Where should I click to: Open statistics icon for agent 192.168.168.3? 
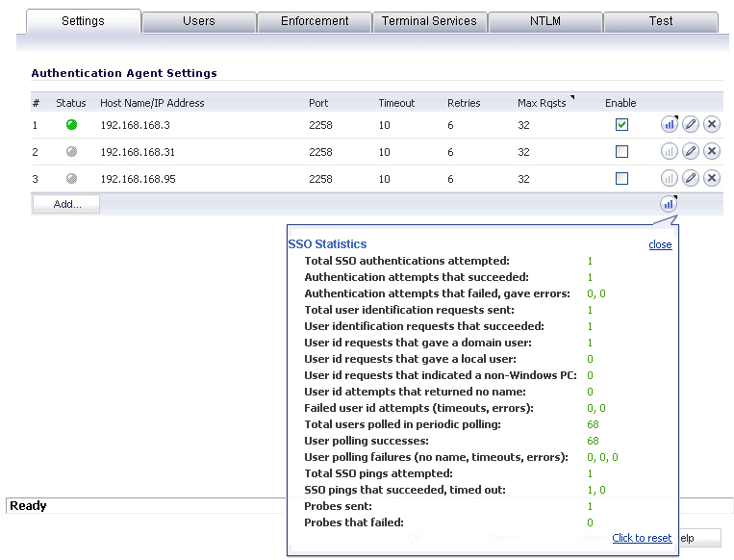pyautogui.click(x=669, y=124)
